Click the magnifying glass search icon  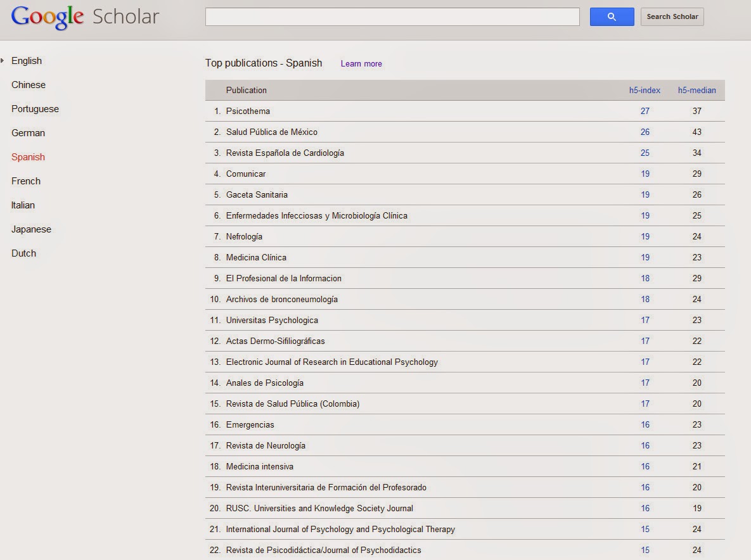610,16
